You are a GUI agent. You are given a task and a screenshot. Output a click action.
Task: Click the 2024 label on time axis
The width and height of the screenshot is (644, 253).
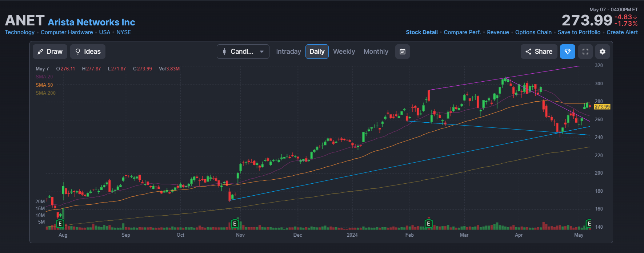pyautogui.click(x=352, y=235)
